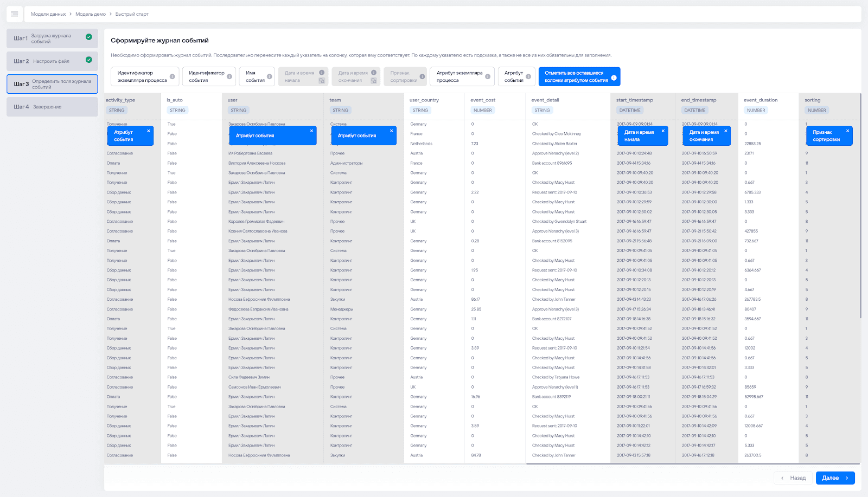Viewport: 868px width, 497px height.
Task: Click the horizontal scrollbar below the table
Action: click(x=692, y=464)
